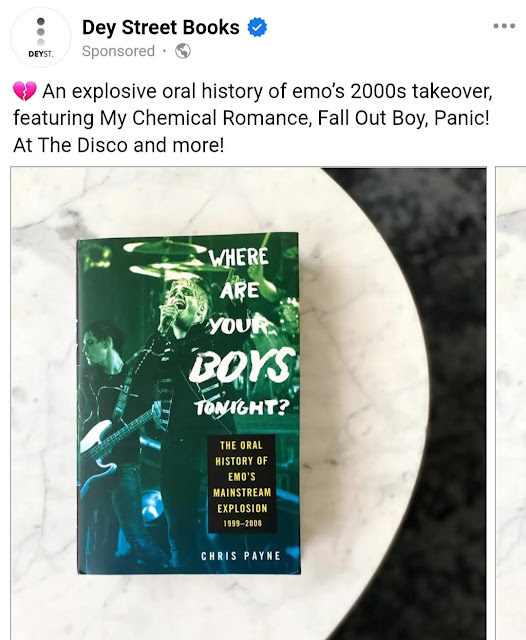Click the 1999–2008 date on cover
The height and width of the screenshot is (640, 526).
click(x=242, y=523)
